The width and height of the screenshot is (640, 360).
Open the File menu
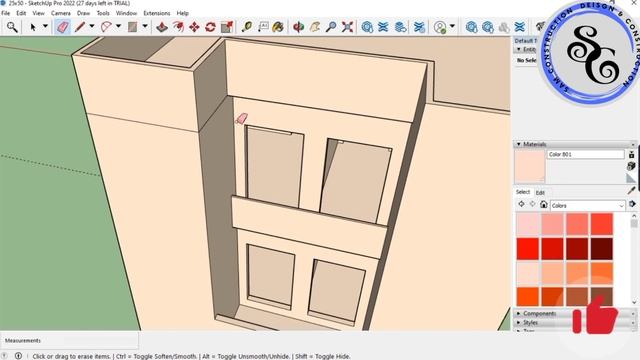point(6,13)
